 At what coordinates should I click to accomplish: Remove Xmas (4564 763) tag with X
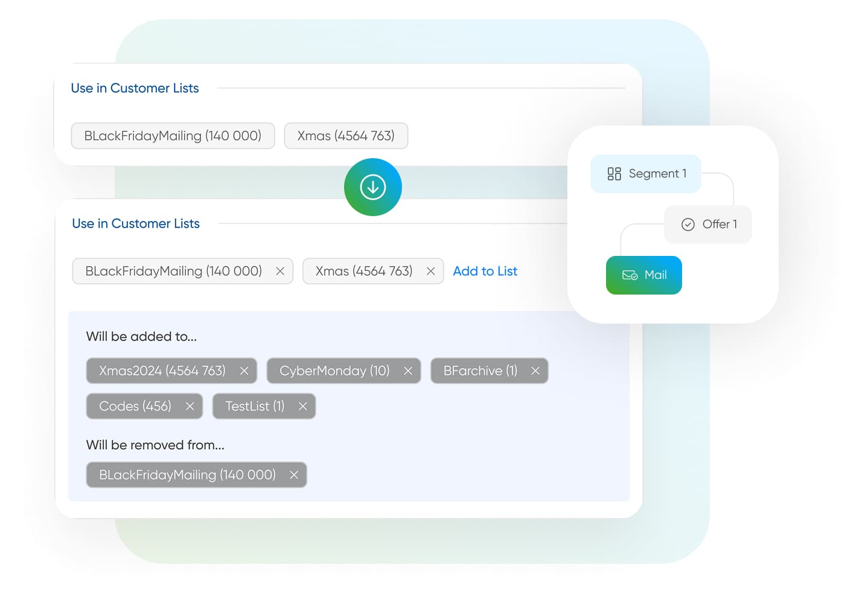(x=430, y=272)
